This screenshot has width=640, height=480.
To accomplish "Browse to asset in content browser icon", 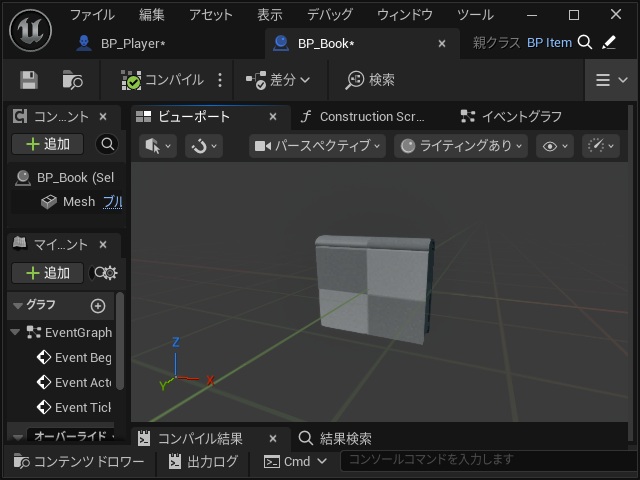I will point(73,80).
